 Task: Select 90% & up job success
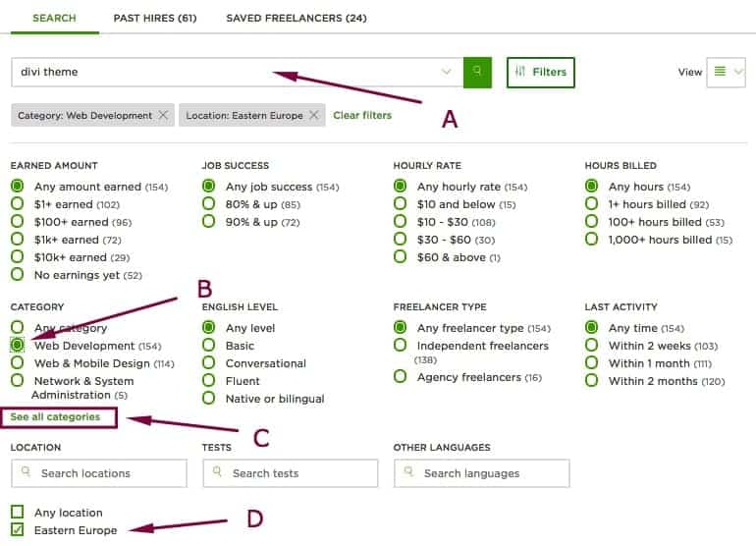[209, 222]
